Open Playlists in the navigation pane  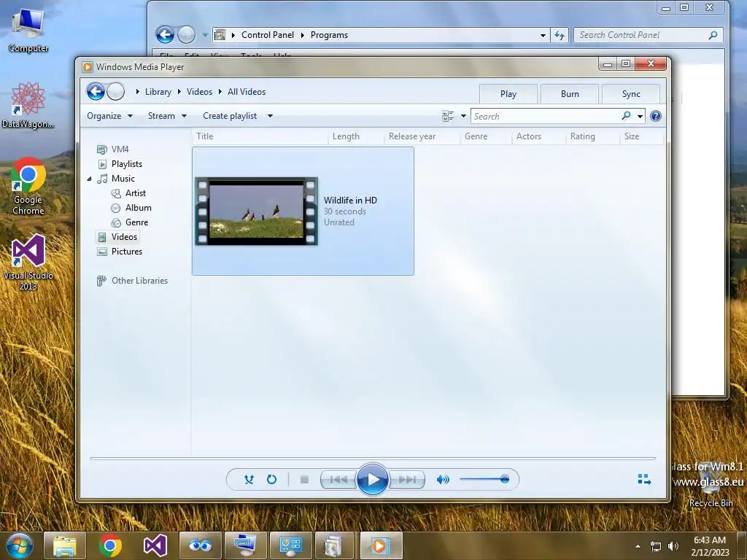pos(126,164)
